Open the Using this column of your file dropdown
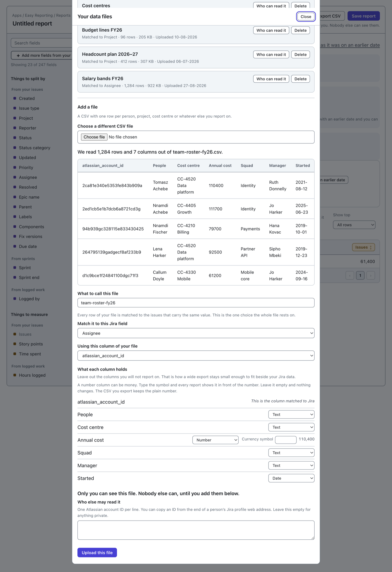The height and width of the screenshot is (572, 392). (x=196, y=356)
